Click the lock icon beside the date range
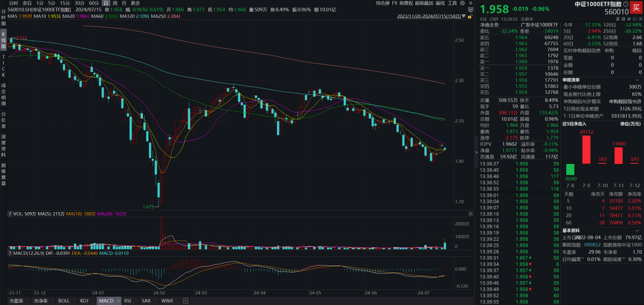644x305 pixels. point(471,16)
